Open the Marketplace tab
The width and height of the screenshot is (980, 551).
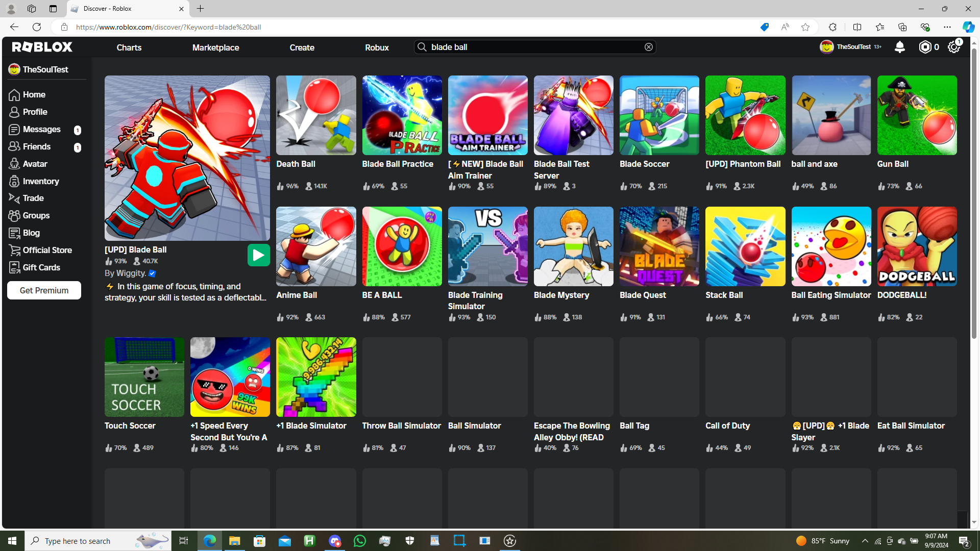(215, 47)
